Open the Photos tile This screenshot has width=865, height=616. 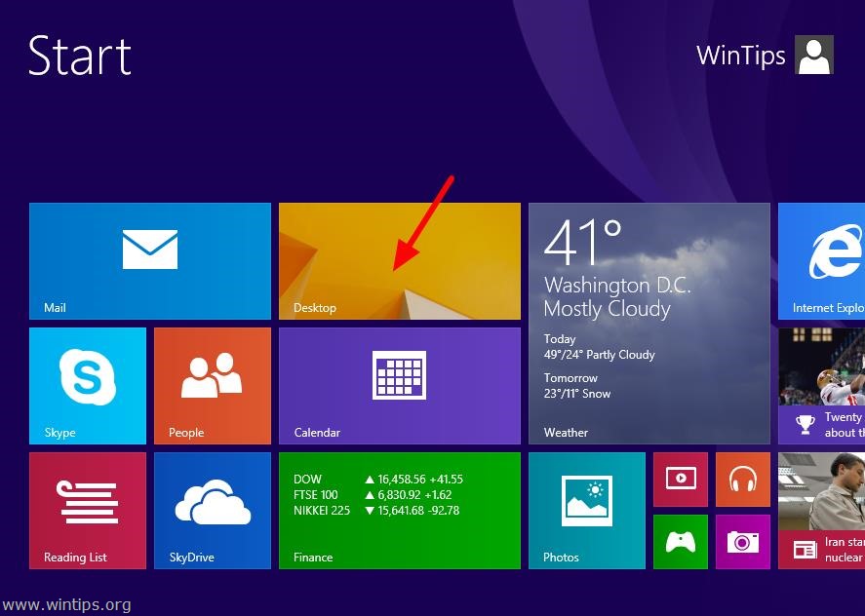click(587, 510)
